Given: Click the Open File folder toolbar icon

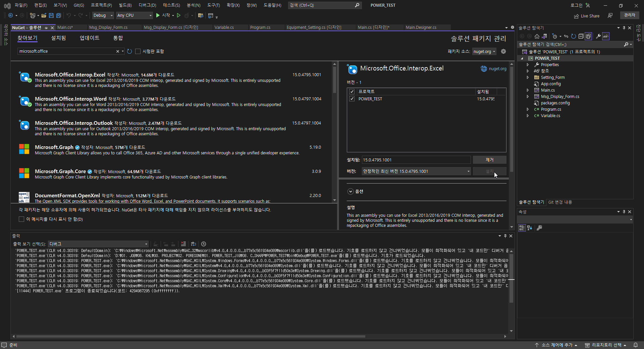Looking at the screenshot, I should click(x=44, y=15).
